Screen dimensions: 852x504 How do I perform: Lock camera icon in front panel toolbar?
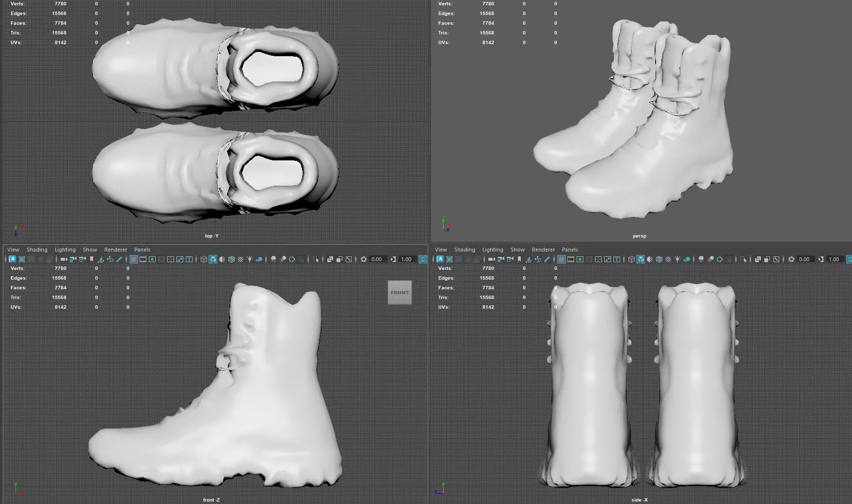[73, 259]
